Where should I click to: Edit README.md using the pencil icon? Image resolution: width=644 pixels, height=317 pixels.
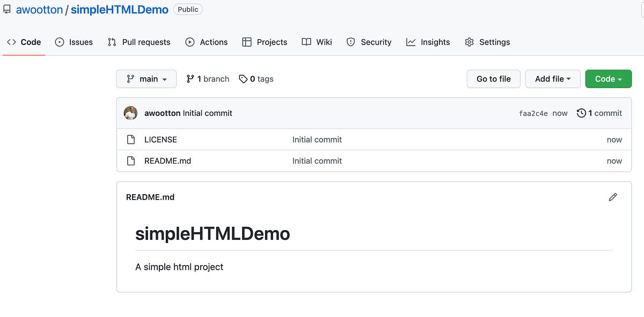pos(613,197)
